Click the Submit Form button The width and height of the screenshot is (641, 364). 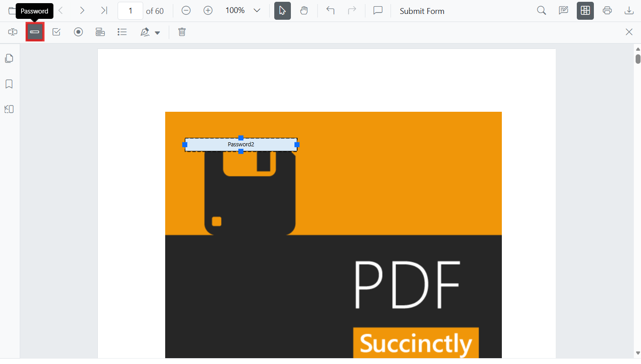[x=422, y=11]
